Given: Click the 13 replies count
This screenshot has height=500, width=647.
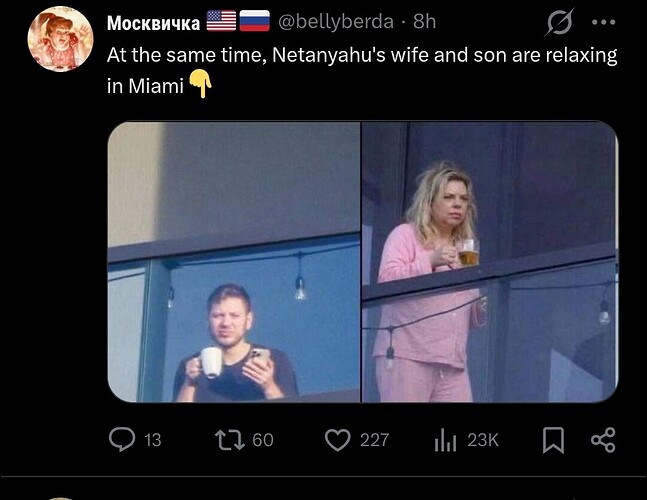Looking at the screenshot, I should 152,438.
